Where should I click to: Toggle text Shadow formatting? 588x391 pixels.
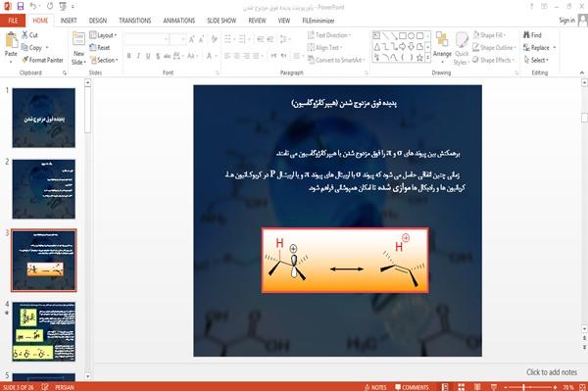158,56
